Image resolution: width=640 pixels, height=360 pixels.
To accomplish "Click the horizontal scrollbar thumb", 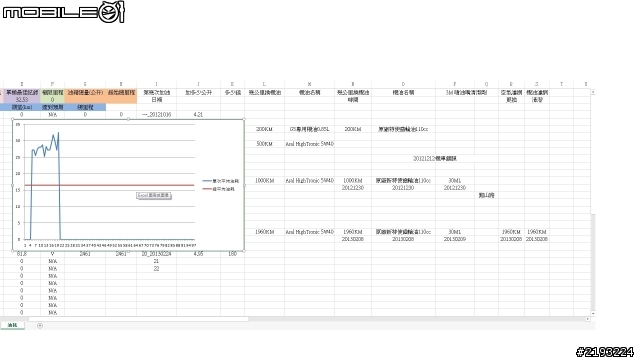I will [x=139, y=319].
